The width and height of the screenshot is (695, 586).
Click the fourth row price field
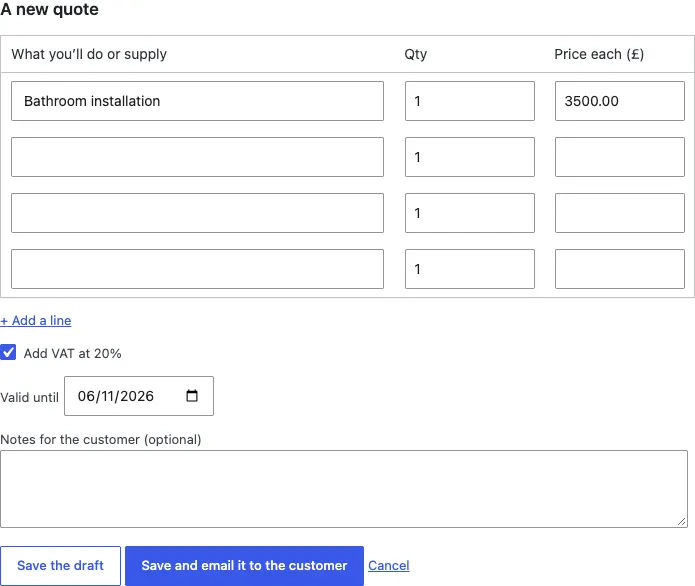[620, 269]
